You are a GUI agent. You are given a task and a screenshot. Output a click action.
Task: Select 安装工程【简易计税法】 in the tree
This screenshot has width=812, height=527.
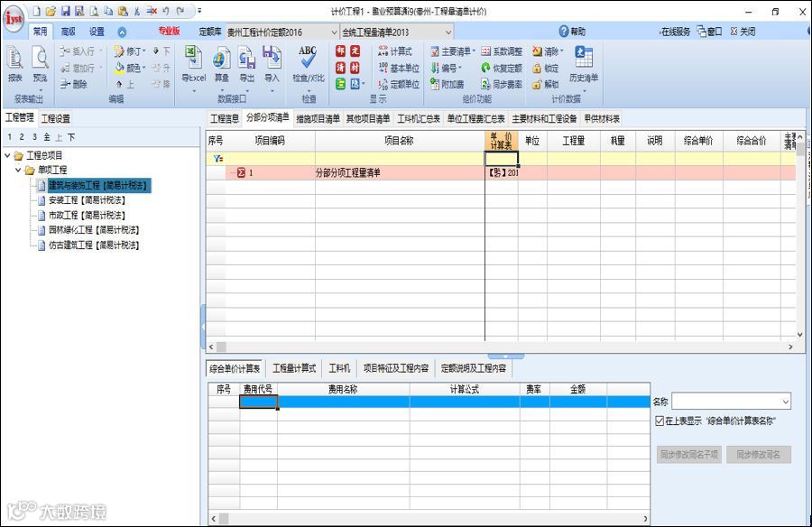click(x=87, y=200)
